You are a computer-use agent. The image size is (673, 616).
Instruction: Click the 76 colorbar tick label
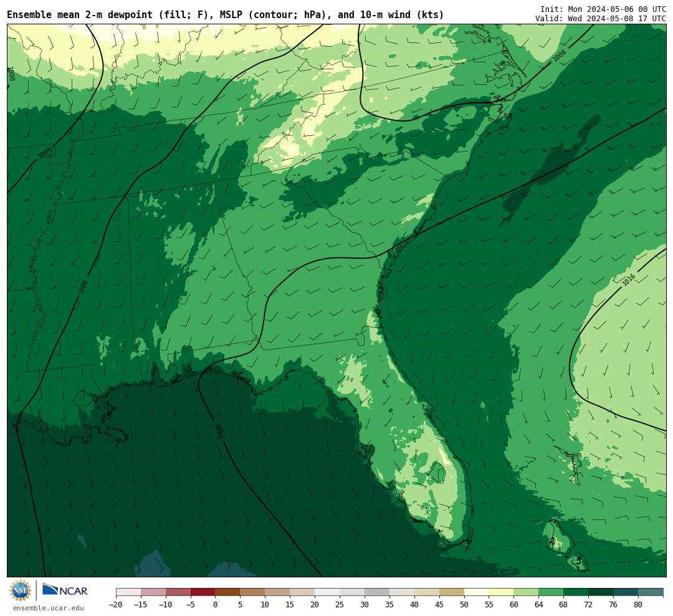(613, 604)
